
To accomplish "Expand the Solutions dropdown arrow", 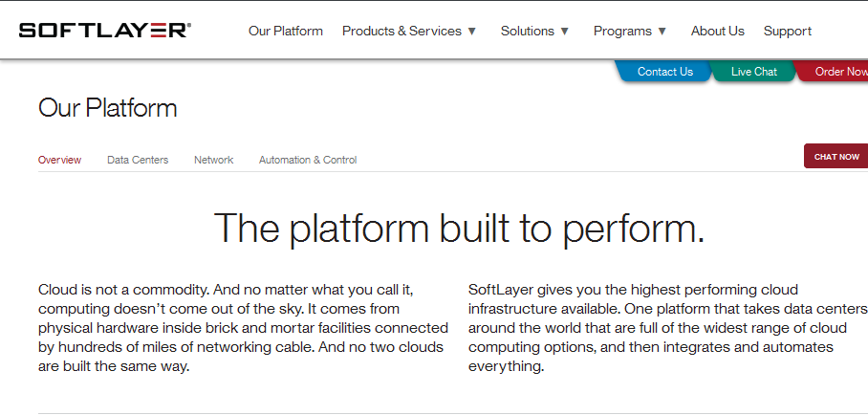I will (x=564, y=32).
